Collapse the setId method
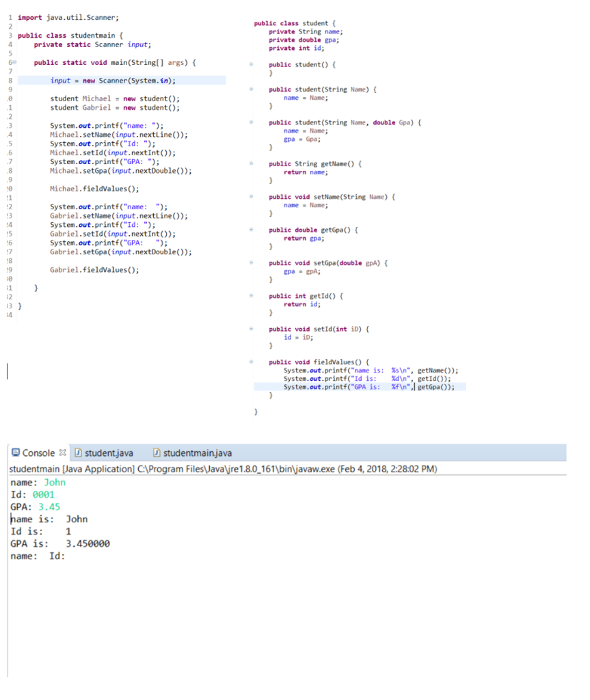Viewport: 590px width, 700px height. pos(250,328)
